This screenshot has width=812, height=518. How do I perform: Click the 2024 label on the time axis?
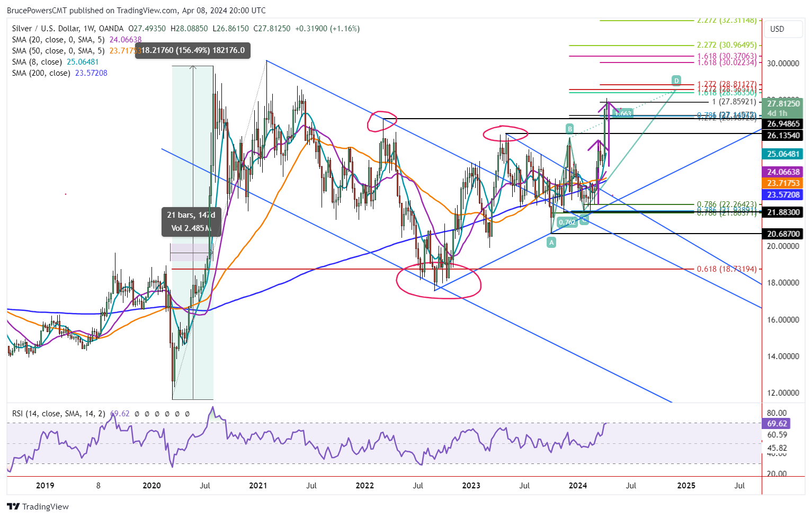578,485
